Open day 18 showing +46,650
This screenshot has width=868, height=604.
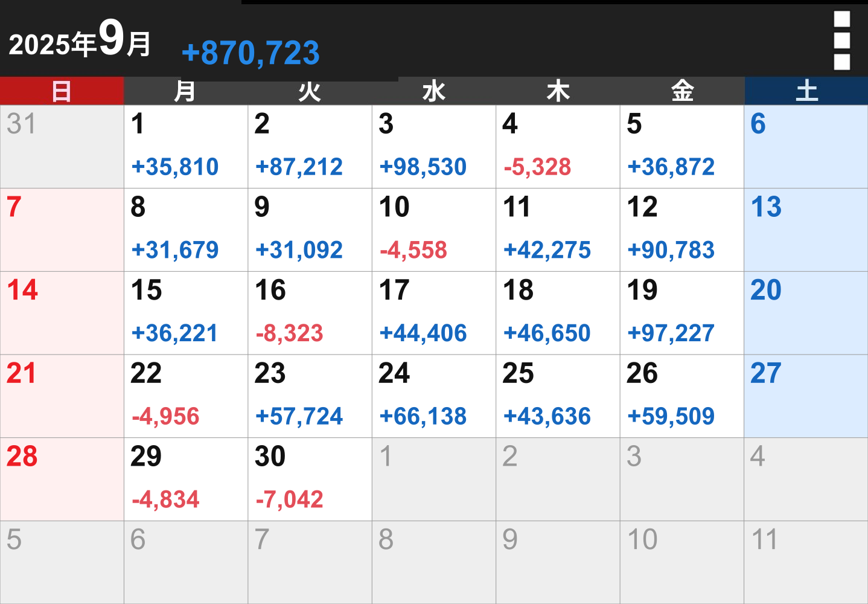(x=558, y=313)
